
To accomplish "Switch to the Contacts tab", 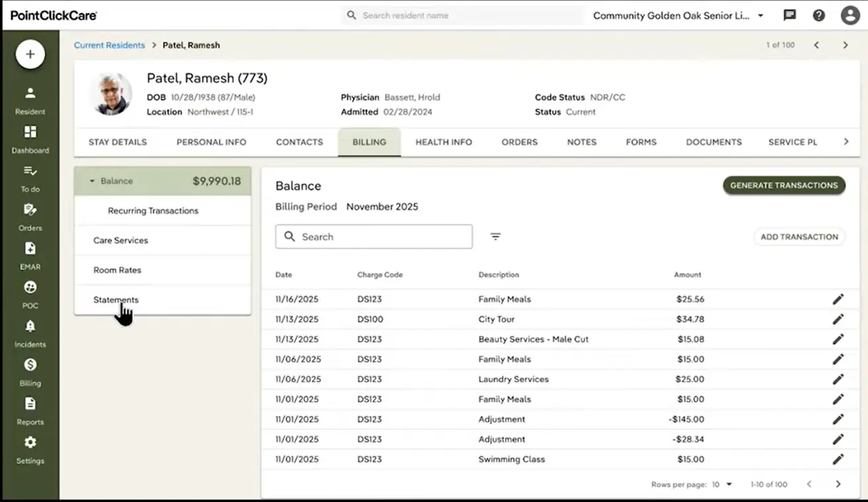I will pos(299,142).
